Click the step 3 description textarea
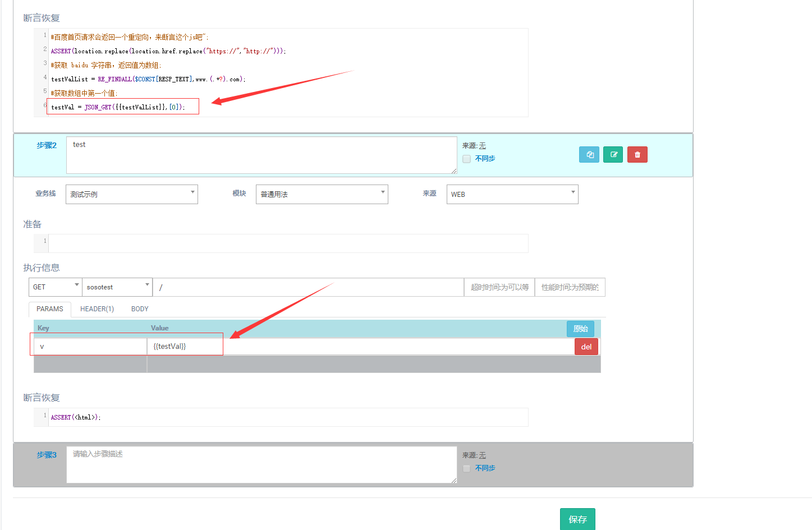This screenshot has height=530, width=812. (x=262, y=465)
